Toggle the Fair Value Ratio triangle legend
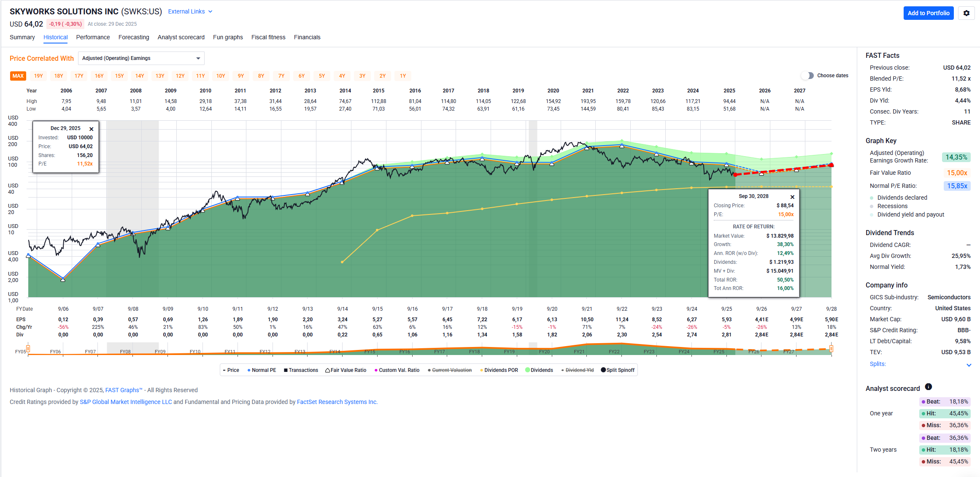The image size is (980, 477). [327, 370]
